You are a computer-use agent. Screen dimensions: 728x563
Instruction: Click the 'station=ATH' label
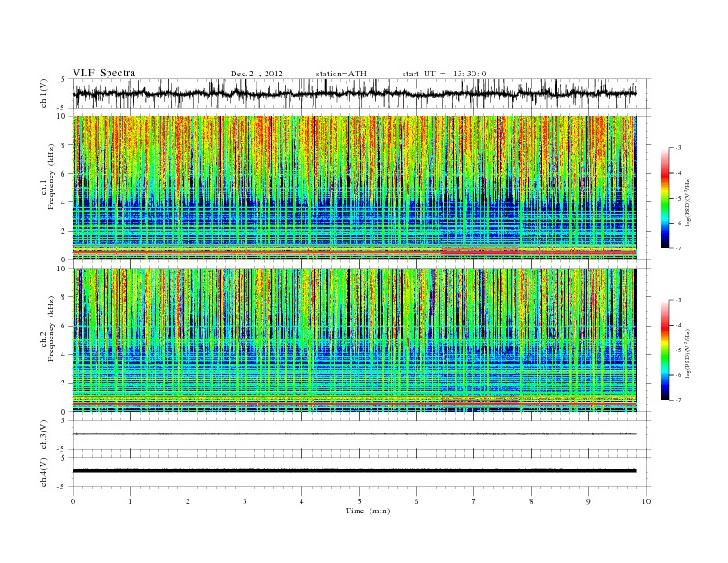click(x=341, y=74)
